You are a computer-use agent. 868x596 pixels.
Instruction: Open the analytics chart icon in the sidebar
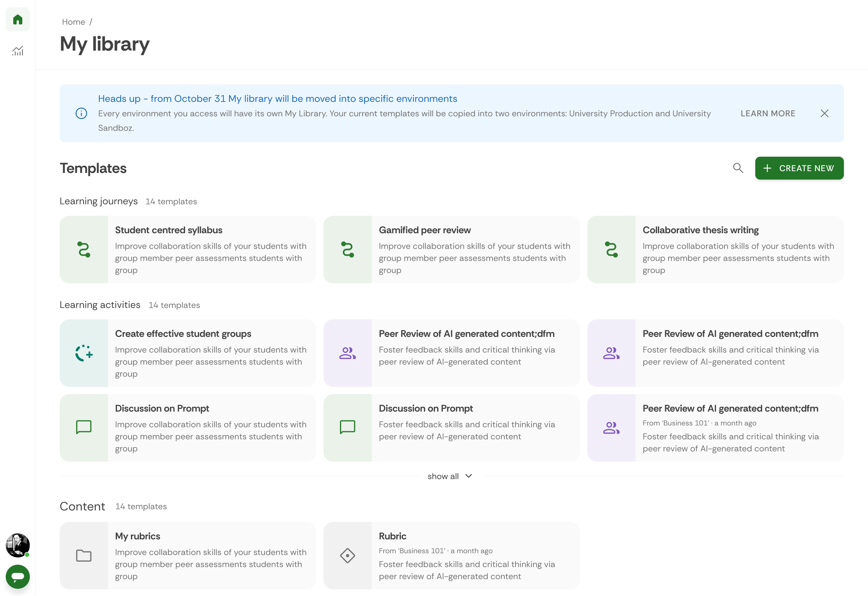[17, 51]
